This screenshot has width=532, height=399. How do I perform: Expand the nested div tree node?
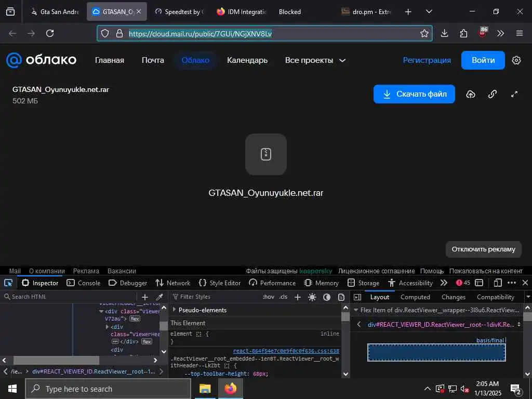point(107,327)
